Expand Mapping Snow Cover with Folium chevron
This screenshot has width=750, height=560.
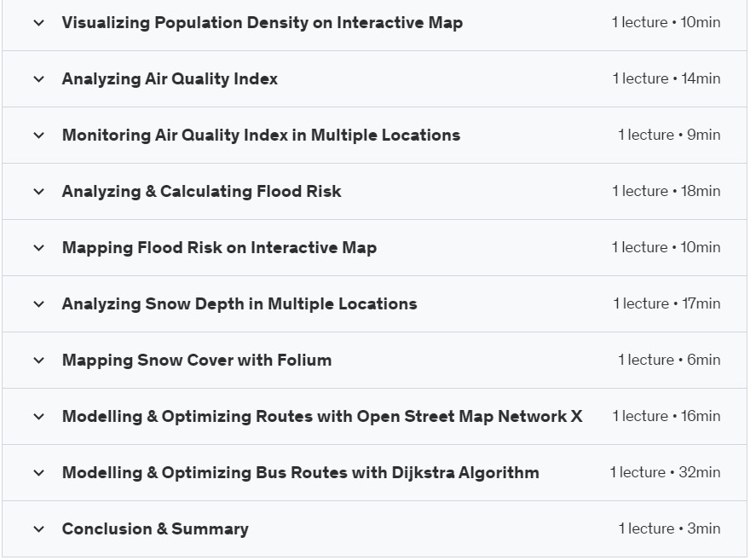tap(39, 360)
